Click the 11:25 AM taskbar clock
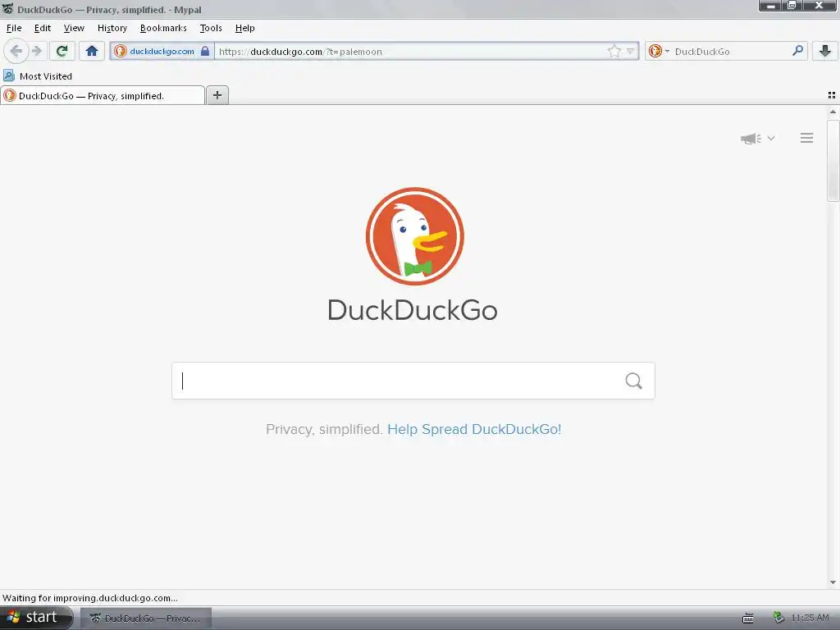The width and height of the screenshot is (840, 630). click(810, 618)
